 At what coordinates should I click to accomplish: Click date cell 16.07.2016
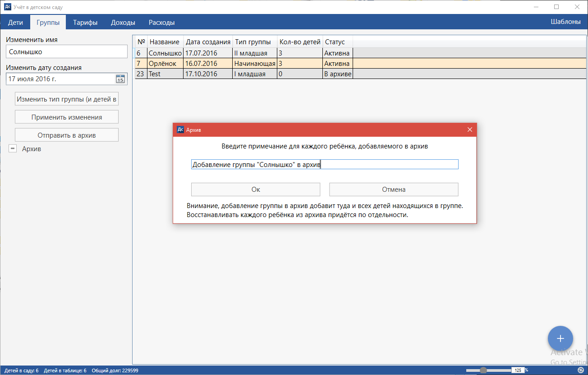pyautogui.click(x=208, y=63)
